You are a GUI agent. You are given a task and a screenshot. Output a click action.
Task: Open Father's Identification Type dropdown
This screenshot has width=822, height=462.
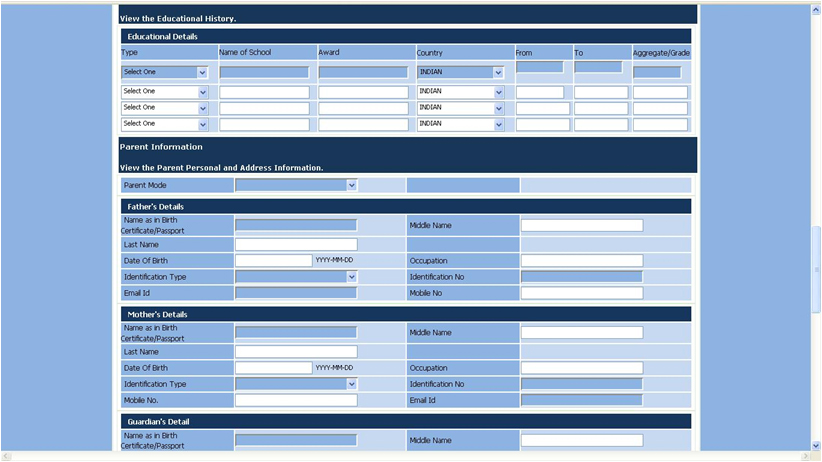coord(296,277)
